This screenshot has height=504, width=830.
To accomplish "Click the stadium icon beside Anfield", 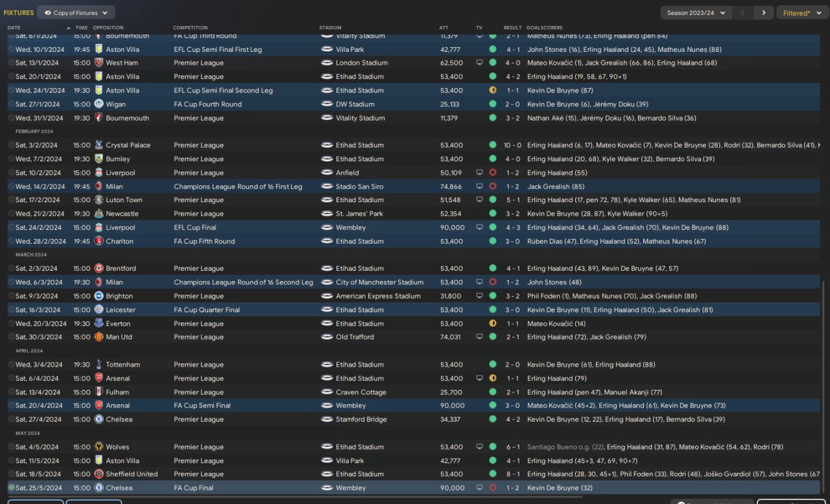I will [x=326, y=173].
